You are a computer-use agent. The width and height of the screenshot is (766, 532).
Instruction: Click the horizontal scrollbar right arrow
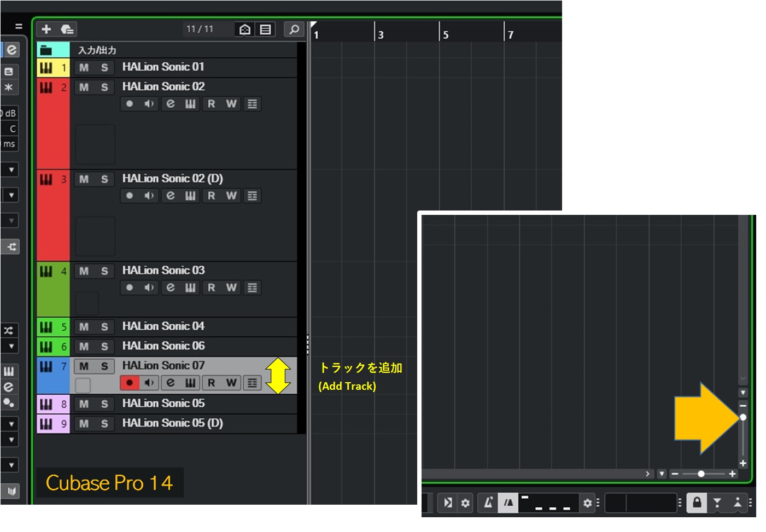click(648, 473)
